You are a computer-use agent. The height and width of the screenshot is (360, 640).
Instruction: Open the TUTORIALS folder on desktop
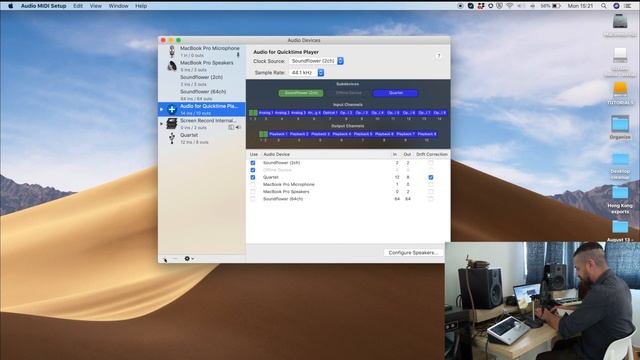tap(620, 89)
